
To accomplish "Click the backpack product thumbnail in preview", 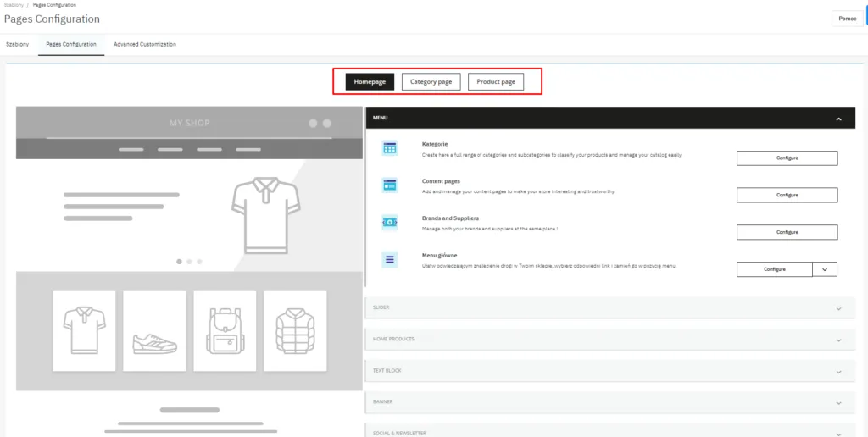I will 225,330.
